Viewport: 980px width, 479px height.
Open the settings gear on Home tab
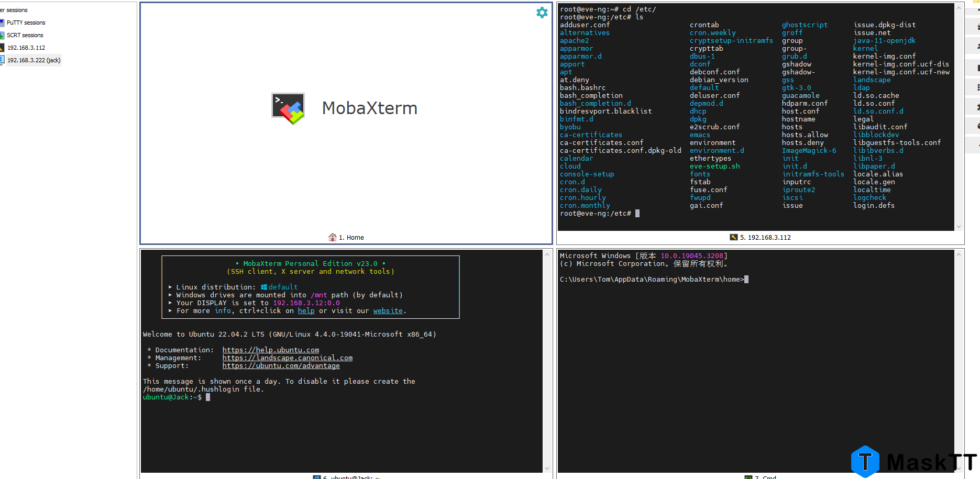(x=542, y=13)
